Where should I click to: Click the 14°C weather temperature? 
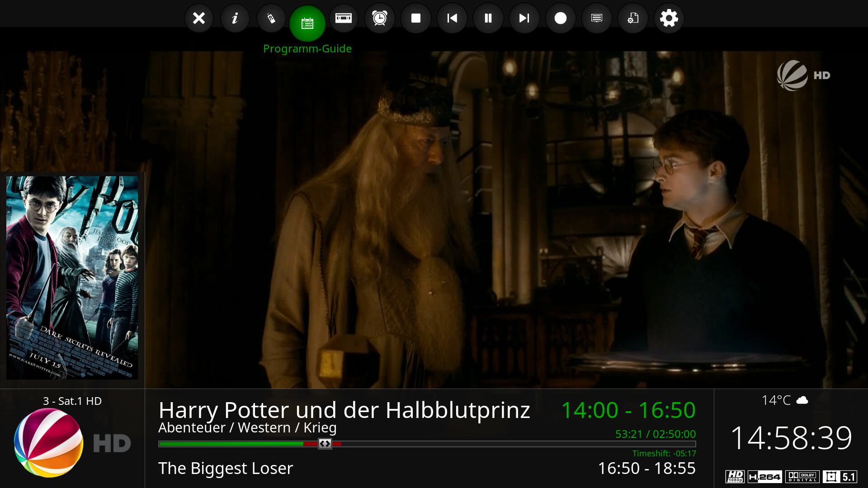point(776,400)
